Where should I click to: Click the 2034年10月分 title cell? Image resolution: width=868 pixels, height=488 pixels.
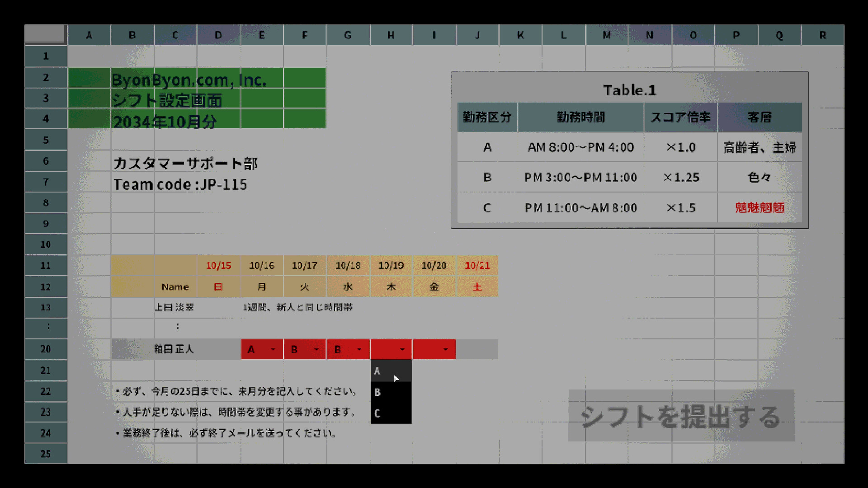tap(166, 121)
